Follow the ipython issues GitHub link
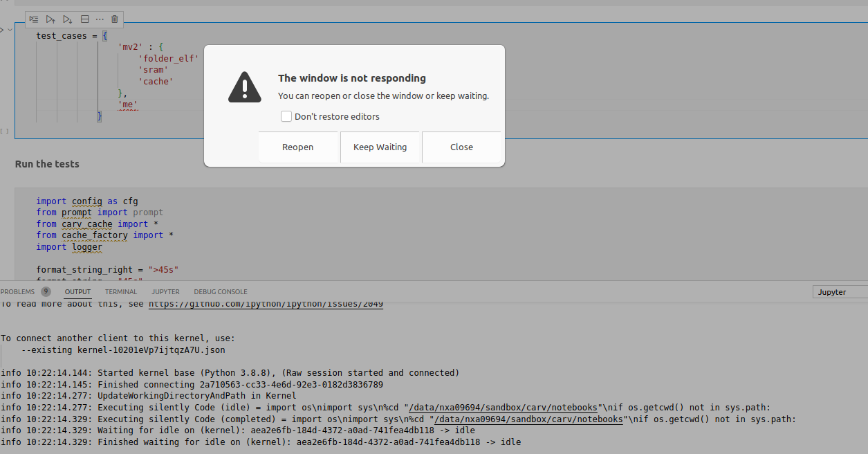 266,303
